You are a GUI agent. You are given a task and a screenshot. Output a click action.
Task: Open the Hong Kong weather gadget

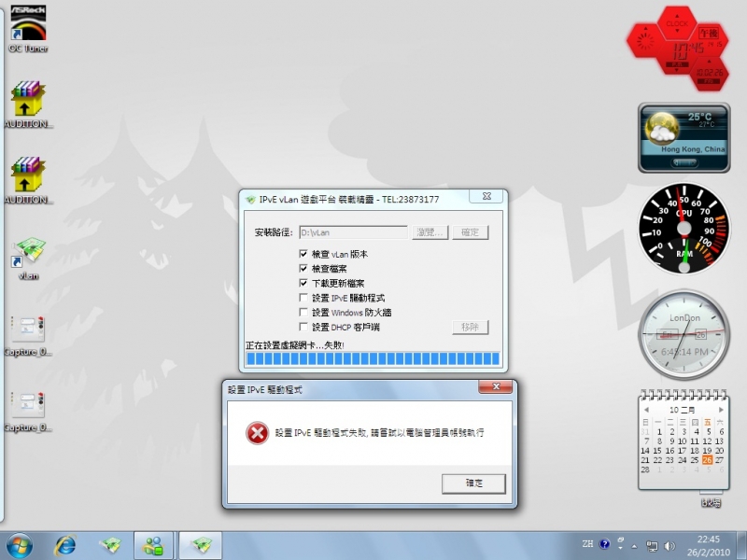[684, 138]
